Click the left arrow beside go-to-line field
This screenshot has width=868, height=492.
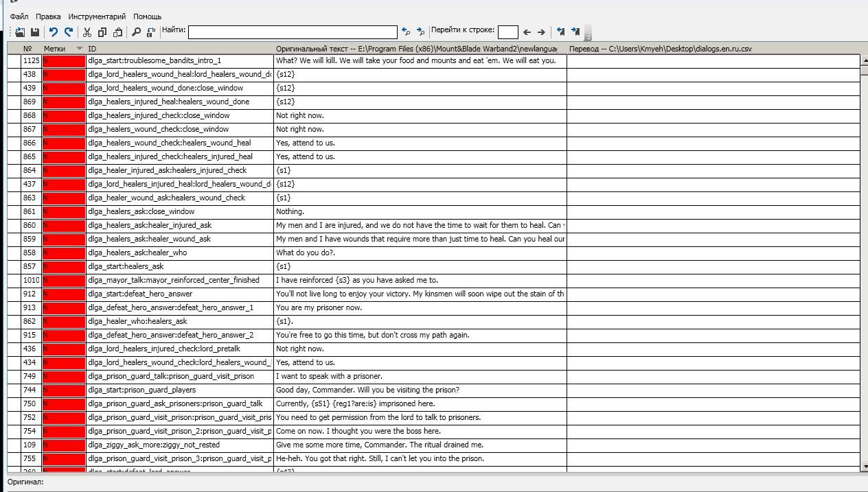coord(527,32)
